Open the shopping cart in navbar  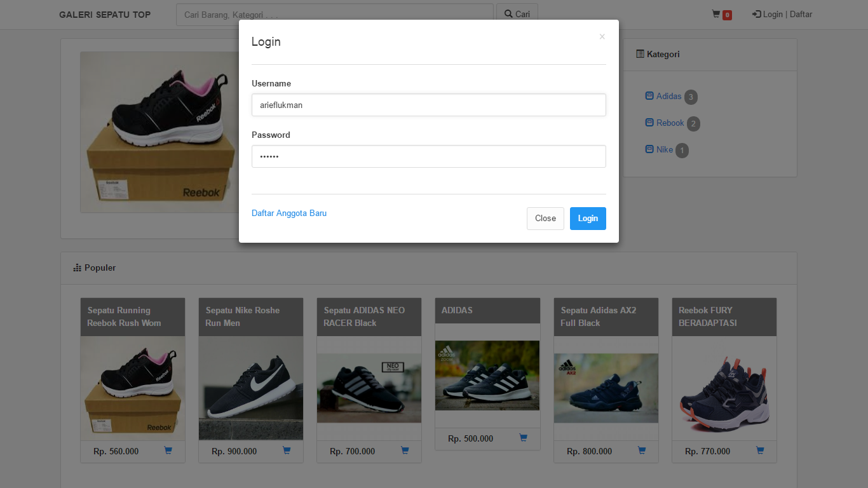(x=721, y=15)
